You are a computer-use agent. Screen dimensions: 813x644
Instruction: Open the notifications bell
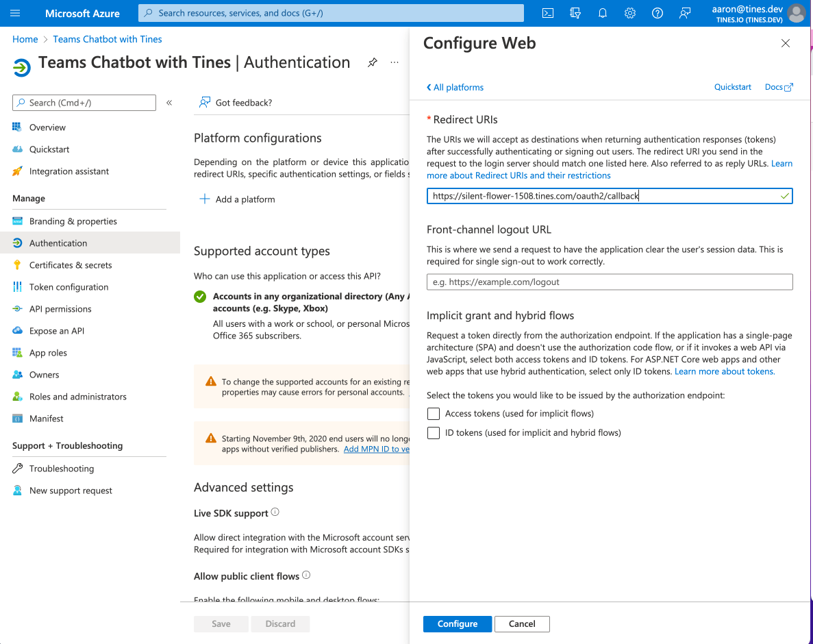point(603,13)
